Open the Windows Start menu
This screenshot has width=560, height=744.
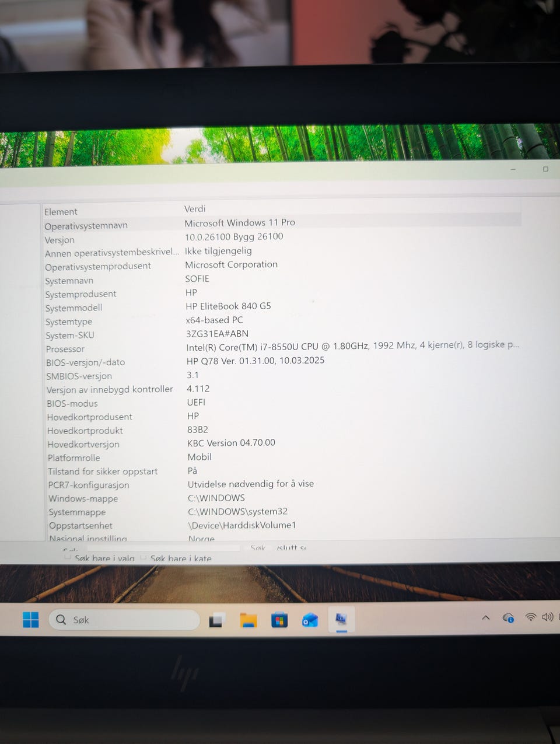[30, 620]
